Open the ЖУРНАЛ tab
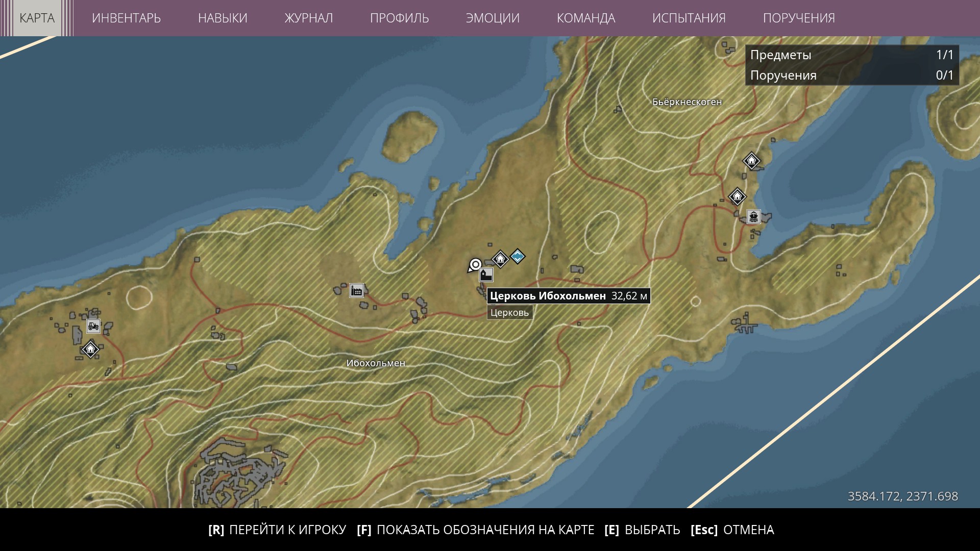The image size is (980, 551). coord(308,18)
